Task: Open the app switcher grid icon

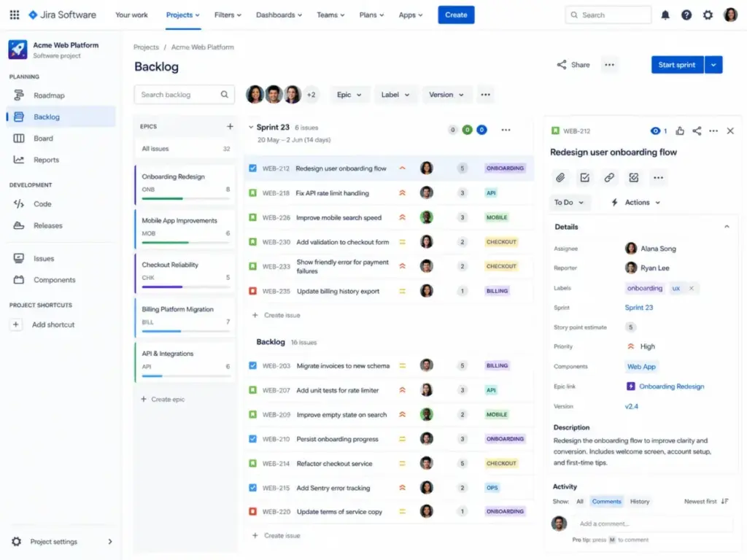Action: coord(15,15)
